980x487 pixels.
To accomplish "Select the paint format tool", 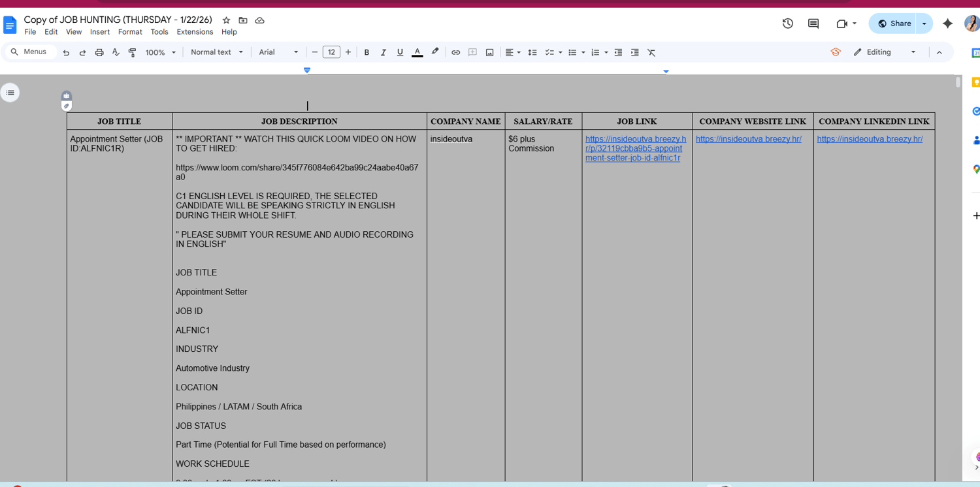I will click(x=133, y=52).
